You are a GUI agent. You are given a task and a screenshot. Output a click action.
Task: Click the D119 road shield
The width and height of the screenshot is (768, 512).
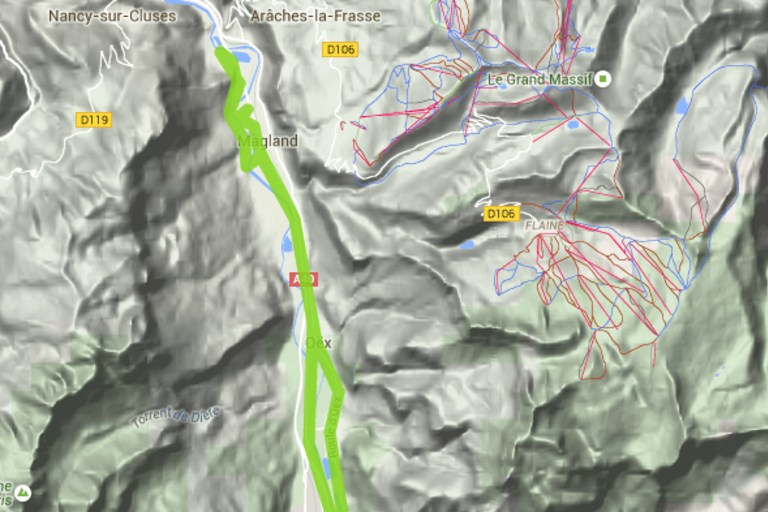(x=95, y=120)
